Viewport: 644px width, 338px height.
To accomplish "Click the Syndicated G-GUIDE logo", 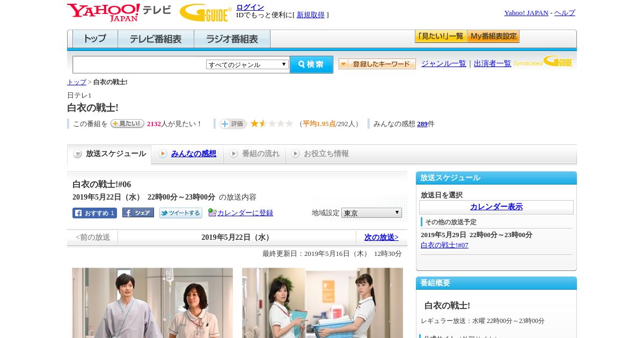I will click(543, 61).
